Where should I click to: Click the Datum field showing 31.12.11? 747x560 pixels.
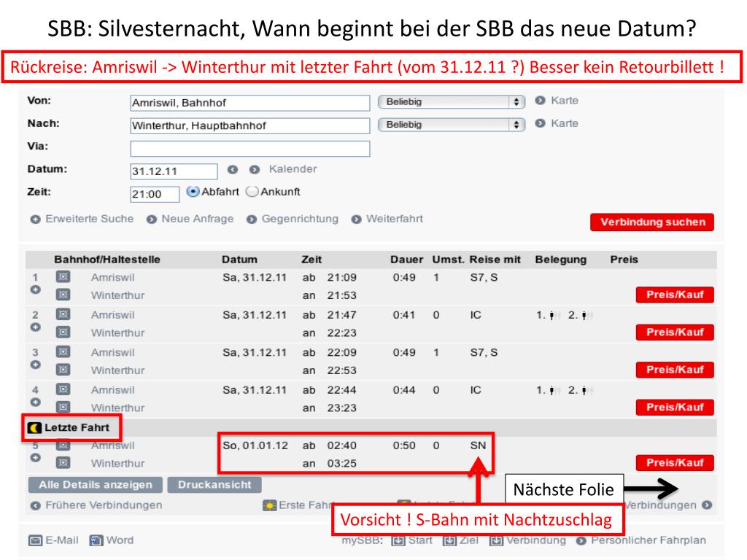pyautogui.click(x=174, y=171)
